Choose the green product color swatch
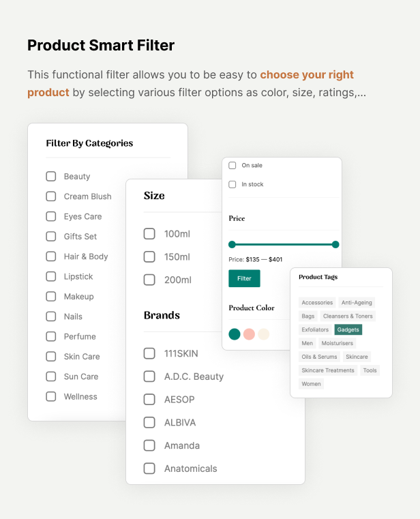The height and width of the screenshot is (519, 420). pyautogui.click(x=235, y=334)
